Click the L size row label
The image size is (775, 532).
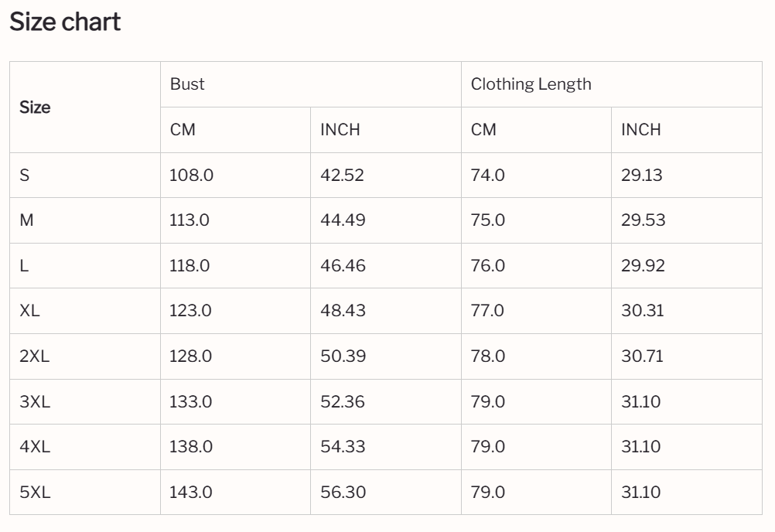[x=24, y=266]
